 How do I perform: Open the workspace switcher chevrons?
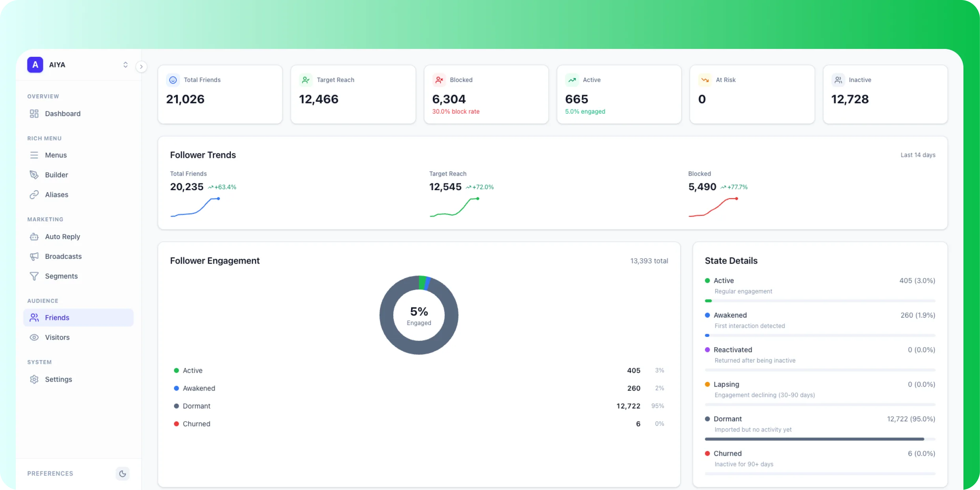tap(125, 65)
